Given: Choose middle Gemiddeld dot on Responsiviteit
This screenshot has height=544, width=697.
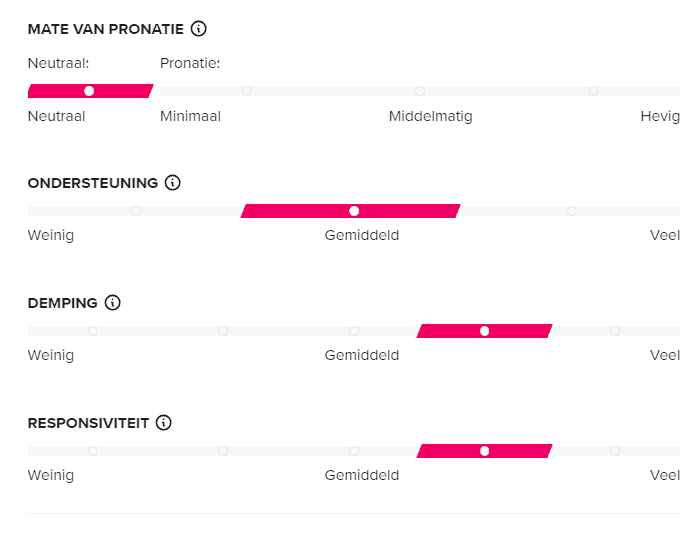Looking at the screenshot, I should click(354, 451).
